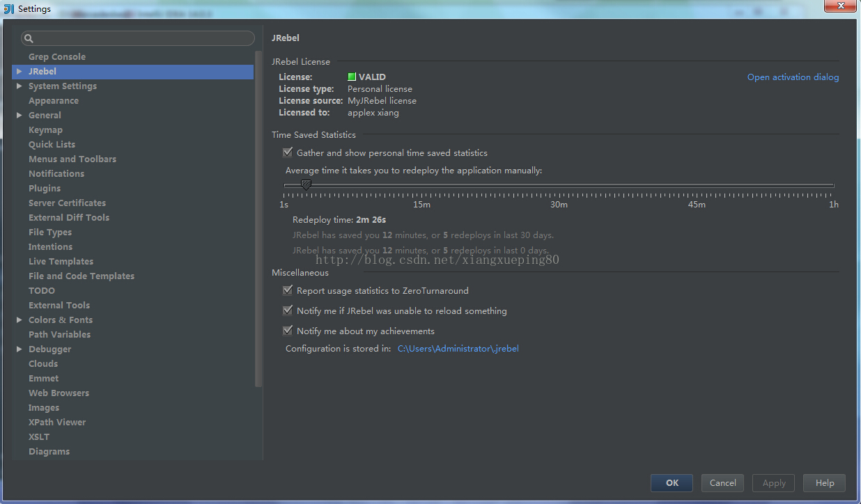The height and width of the screenshot is (504, 861).
Task: Click the 'Personal license' value text
Action: coord(380,89)
